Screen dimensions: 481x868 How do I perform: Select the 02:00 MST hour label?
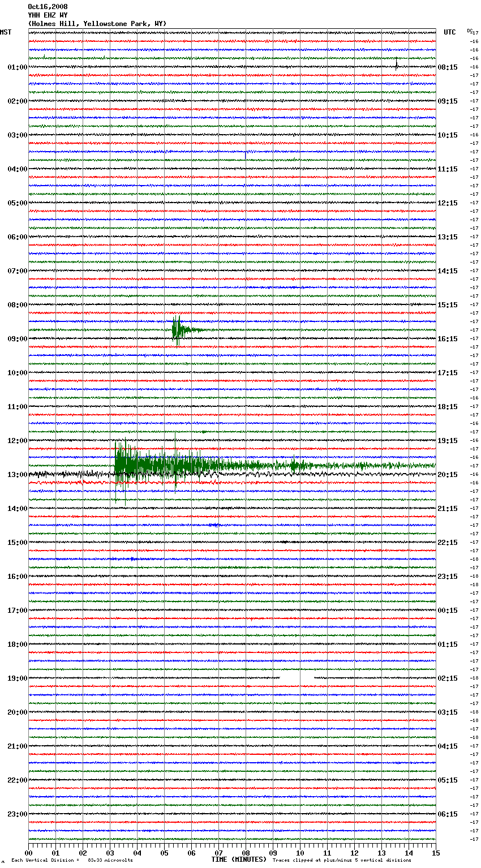18,101
